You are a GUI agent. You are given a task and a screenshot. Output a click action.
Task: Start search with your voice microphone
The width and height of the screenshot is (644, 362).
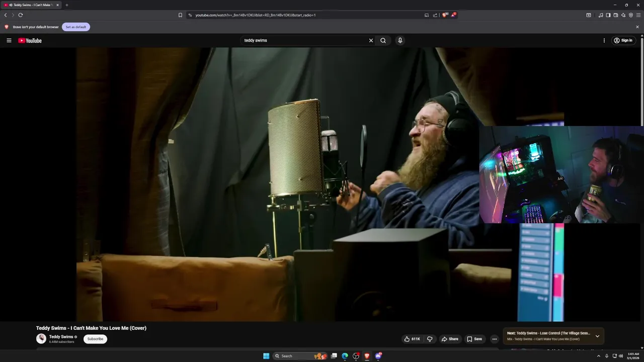pos(400,40)
